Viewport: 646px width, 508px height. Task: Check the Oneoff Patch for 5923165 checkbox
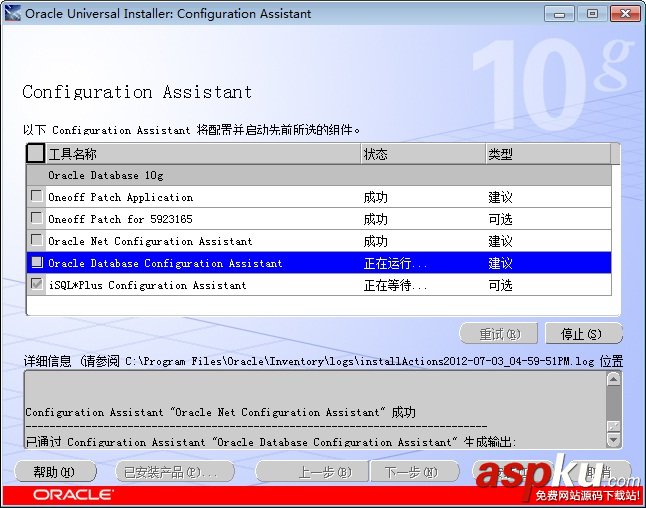click(x=37, y=218)
